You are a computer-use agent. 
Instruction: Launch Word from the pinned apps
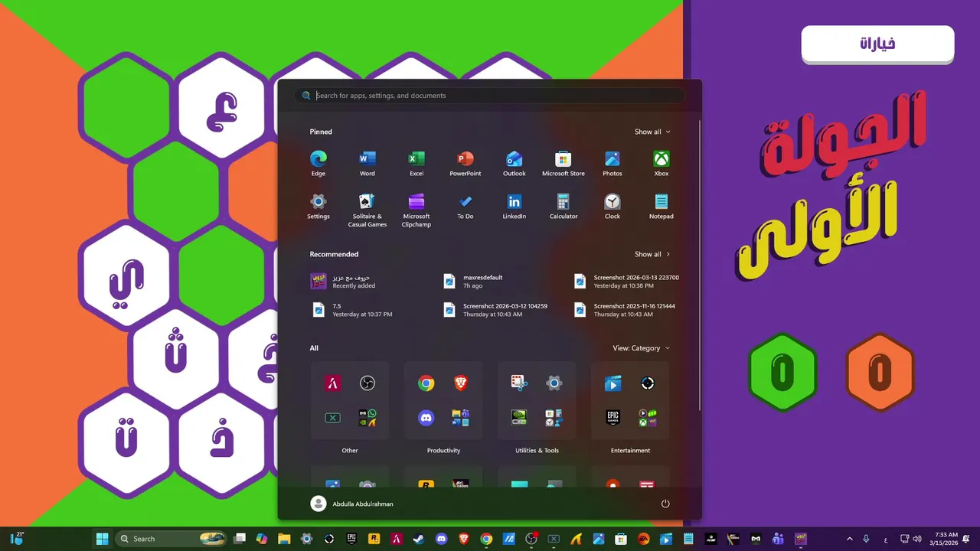pyautogui.click(x=367, y=163)
